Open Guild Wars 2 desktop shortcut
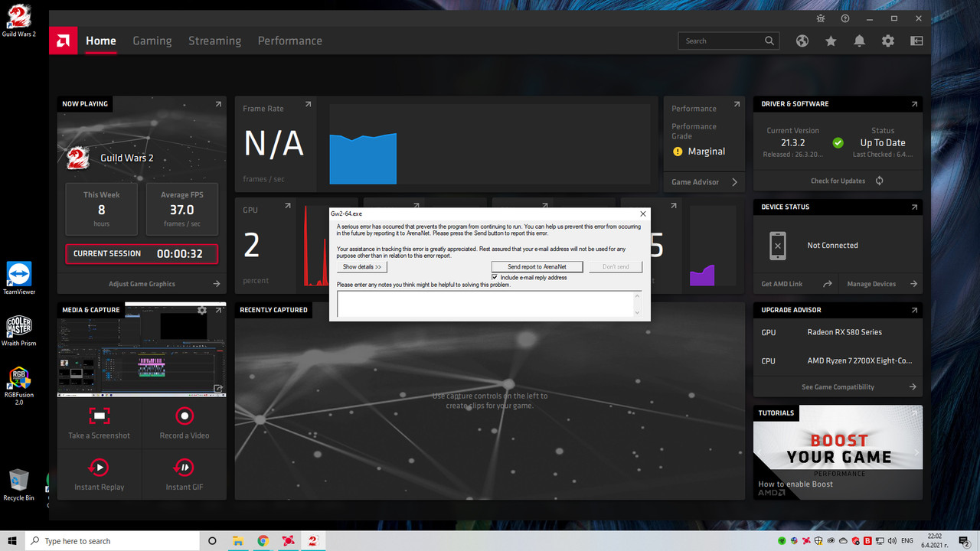Image resolution: width=980 pixels, height=551 pixels. pos(18,20)
